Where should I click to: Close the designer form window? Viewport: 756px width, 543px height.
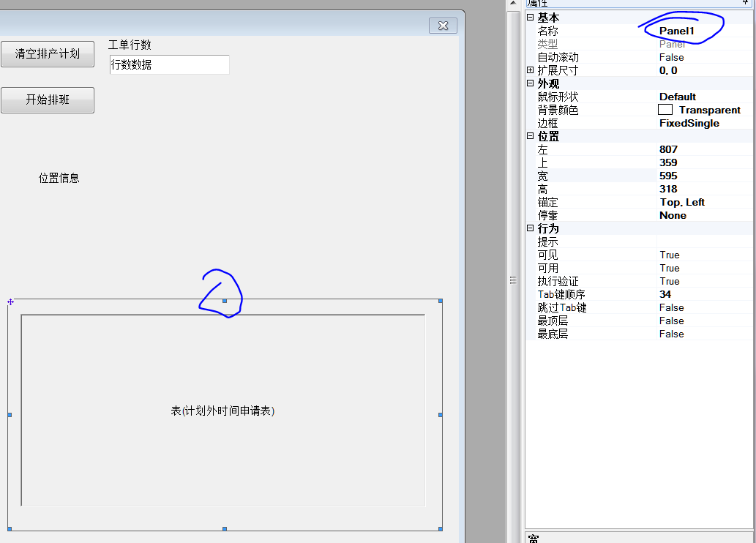click(x=443, y=26)
